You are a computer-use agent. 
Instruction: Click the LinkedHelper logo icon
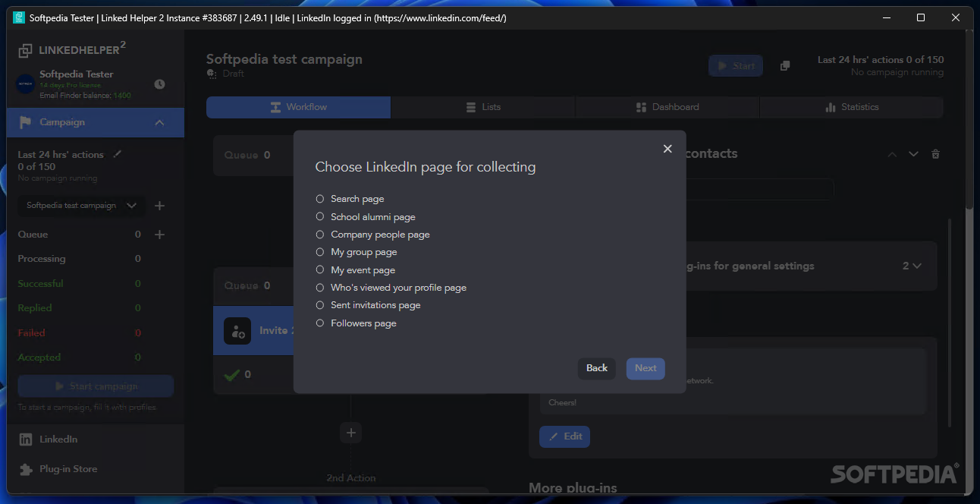[26, 50]
